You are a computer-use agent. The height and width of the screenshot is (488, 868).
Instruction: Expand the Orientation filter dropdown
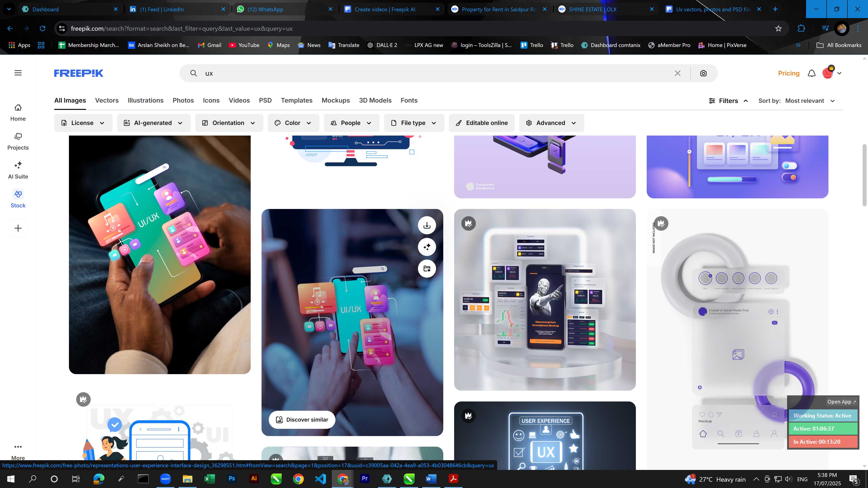coord(229,123)
